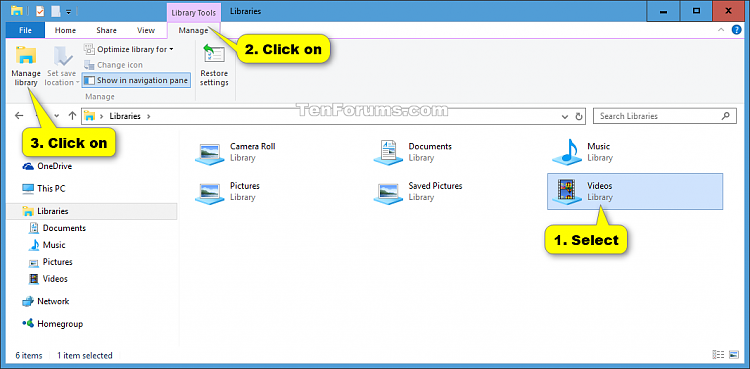The height and width of the screenshot is (369, 750).
Task: Switch to details view icon
Action: [718, 355]
